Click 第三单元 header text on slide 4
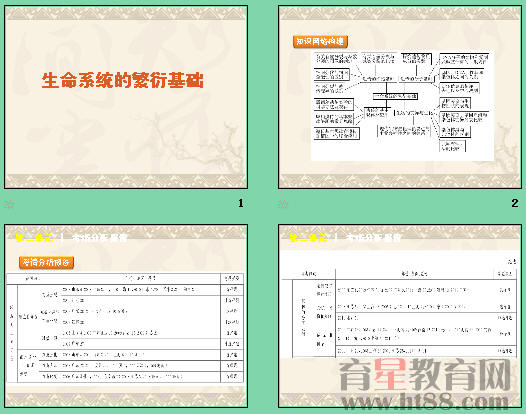The image size is (526, 414). [x=308, y=238]
